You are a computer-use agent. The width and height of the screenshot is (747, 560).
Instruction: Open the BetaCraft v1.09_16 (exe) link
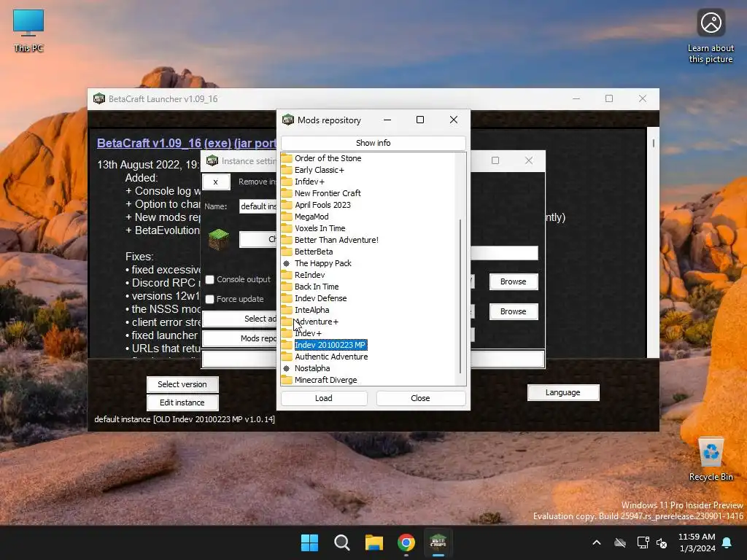187,143
